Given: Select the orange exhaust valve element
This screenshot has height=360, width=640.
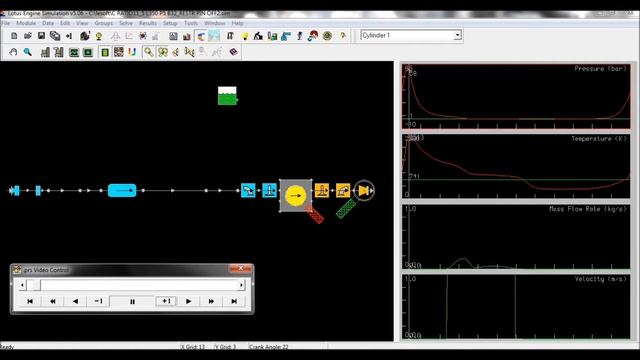Looking at the screenshot, I should coord(322,191).
